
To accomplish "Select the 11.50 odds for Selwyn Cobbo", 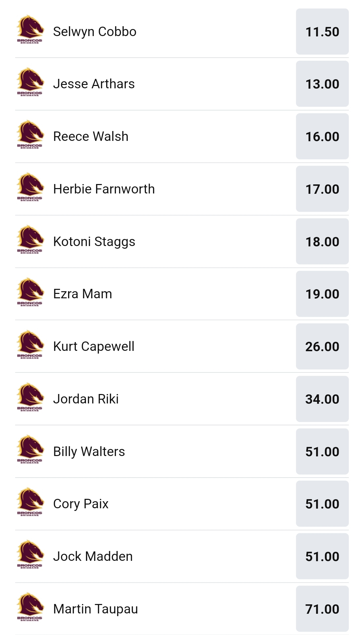I will tap(322, 32).
